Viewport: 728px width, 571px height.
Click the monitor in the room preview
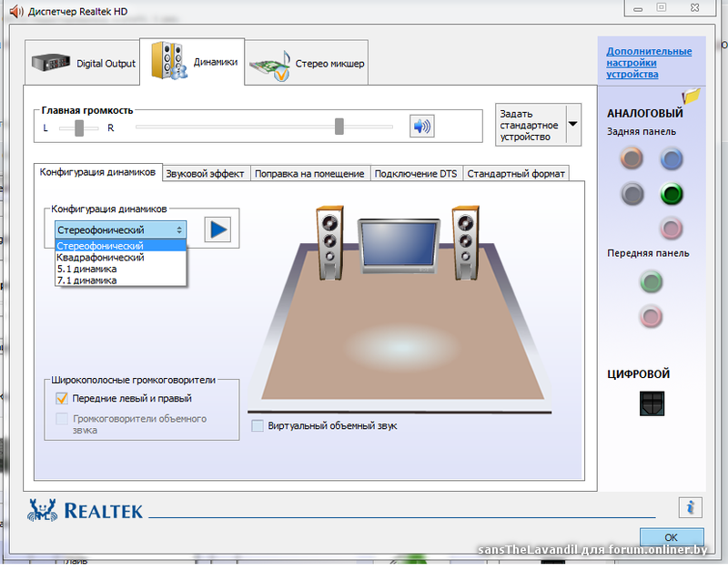pos(399,245)
